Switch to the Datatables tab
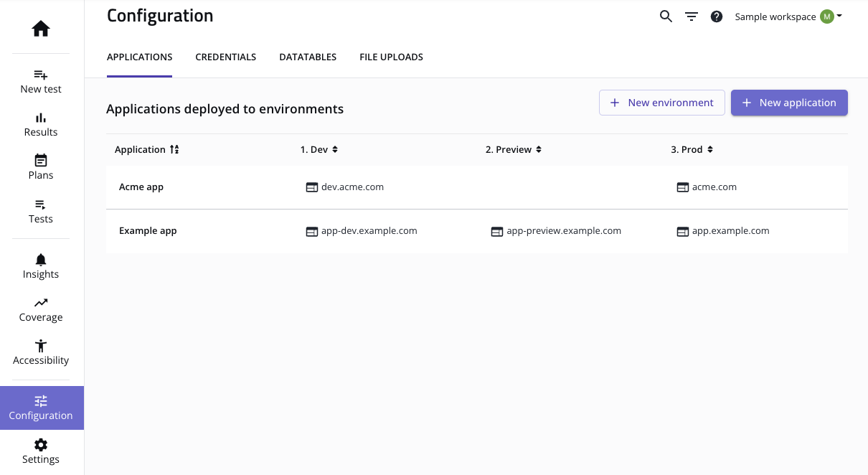The height and width of the screenshot is (475, 868). click(308, 57)
